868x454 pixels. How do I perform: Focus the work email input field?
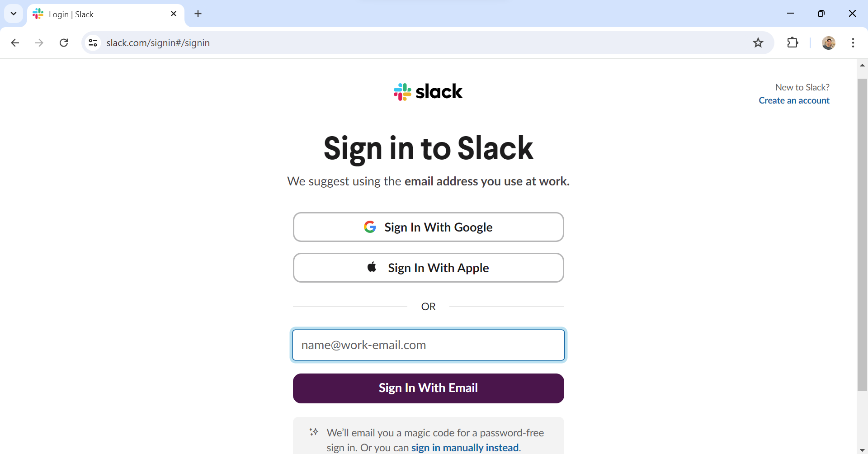[428, 345]
